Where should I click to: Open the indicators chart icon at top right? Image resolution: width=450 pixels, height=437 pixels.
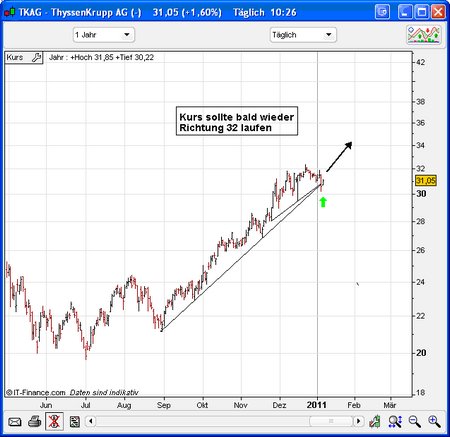(x=424, y=35)
